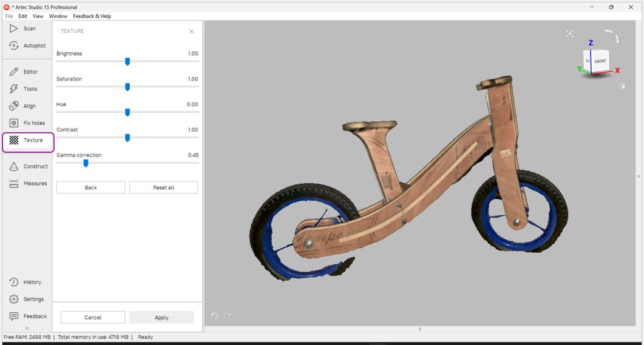Click Total memory in use status entry
644x345 pixels.
93,337
